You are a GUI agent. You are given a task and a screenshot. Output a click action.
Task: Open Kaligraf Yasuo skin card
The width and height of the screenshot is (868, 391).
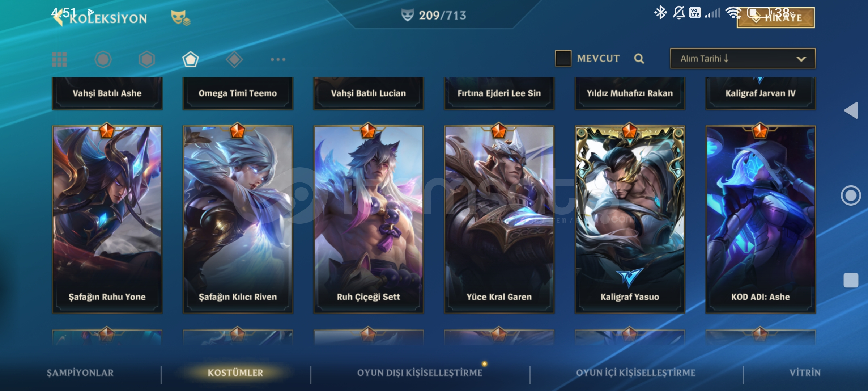(630, 219)
